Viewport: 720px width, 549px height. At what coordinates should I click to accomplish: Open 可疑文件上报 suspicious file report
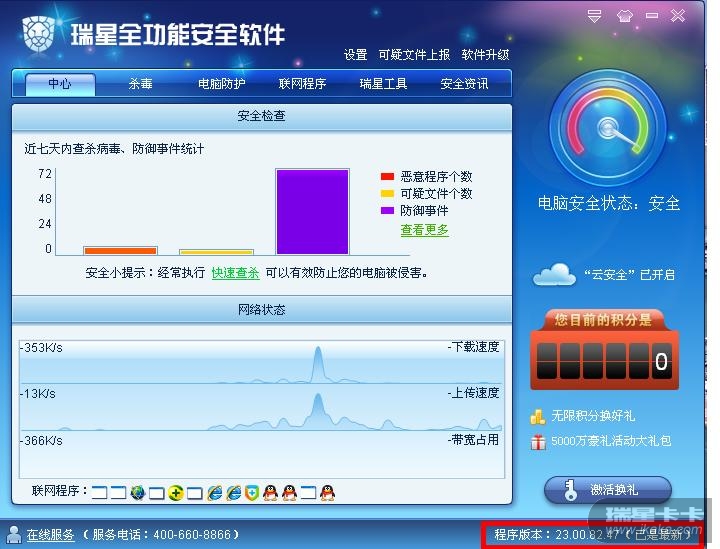click(414, 55)
